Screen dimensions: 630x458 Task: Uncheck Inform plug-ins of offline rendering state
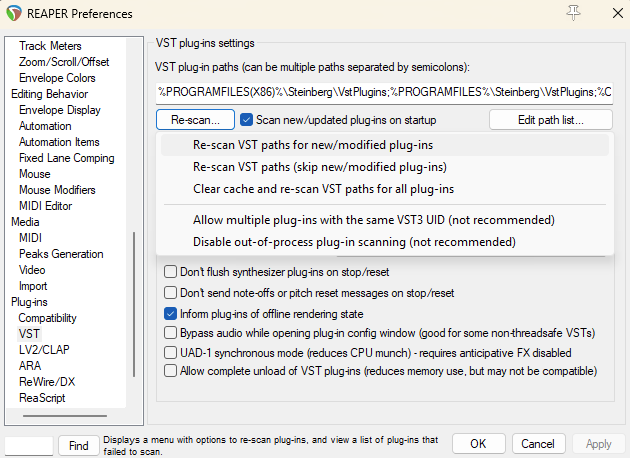(x=170, y=314)
